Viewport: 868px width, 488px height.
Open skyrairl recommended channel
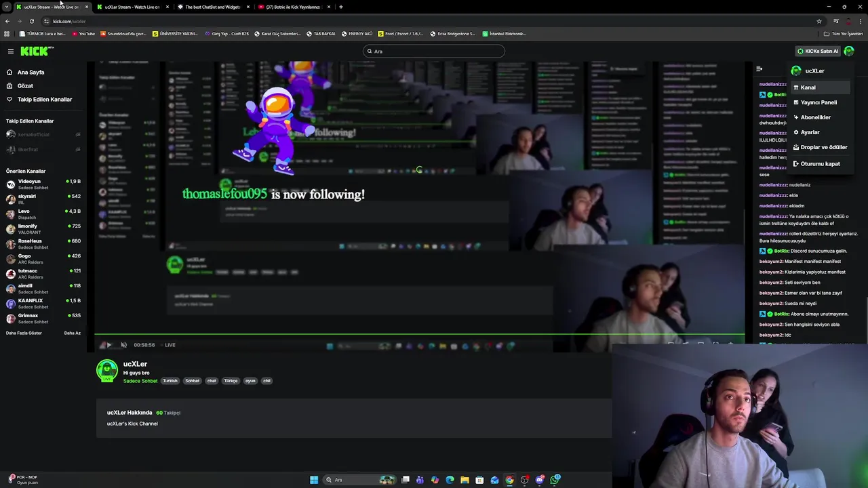coord(43,199)
